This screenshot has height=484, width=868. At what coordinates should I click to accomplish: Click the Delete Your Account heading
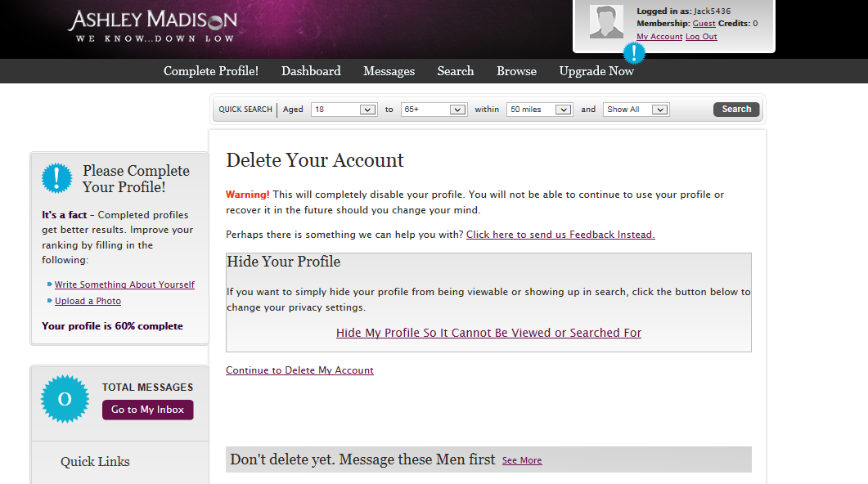[315, 160]
